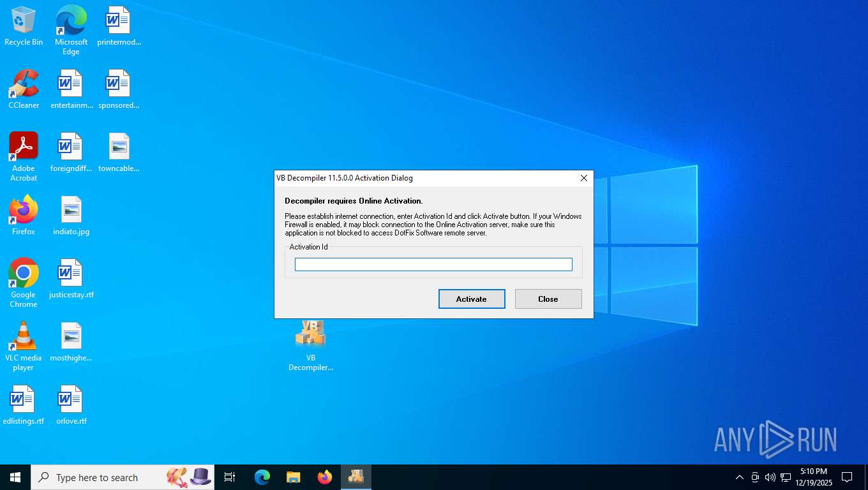Select the indiato.jpg image file
This screenshot has height=490, width=868.
(71, 216)
